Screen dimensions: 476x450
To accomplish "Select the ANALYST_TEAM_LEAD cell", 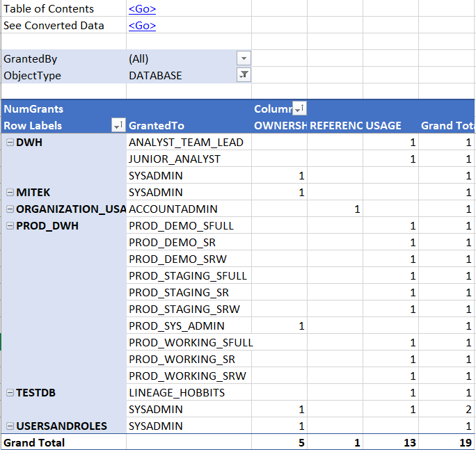I will pyautogui.click(x=186, y=143).
